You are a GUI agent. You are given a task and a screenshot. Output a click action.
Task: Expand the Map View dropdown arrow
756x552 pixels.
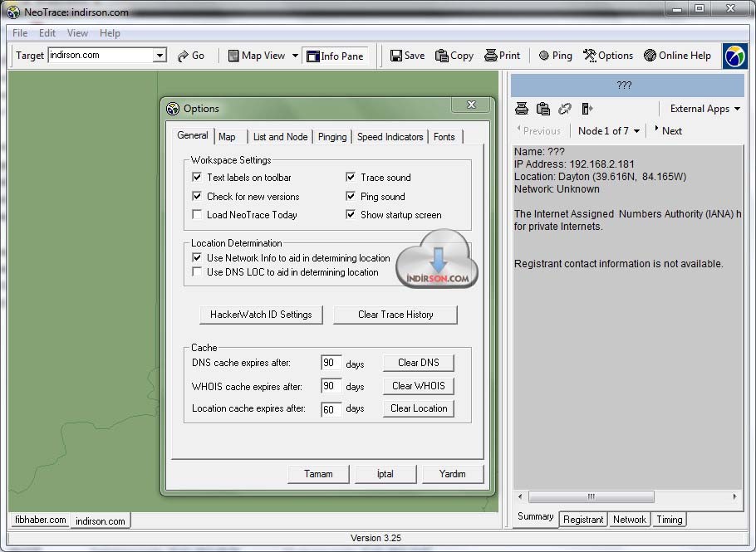295,56
